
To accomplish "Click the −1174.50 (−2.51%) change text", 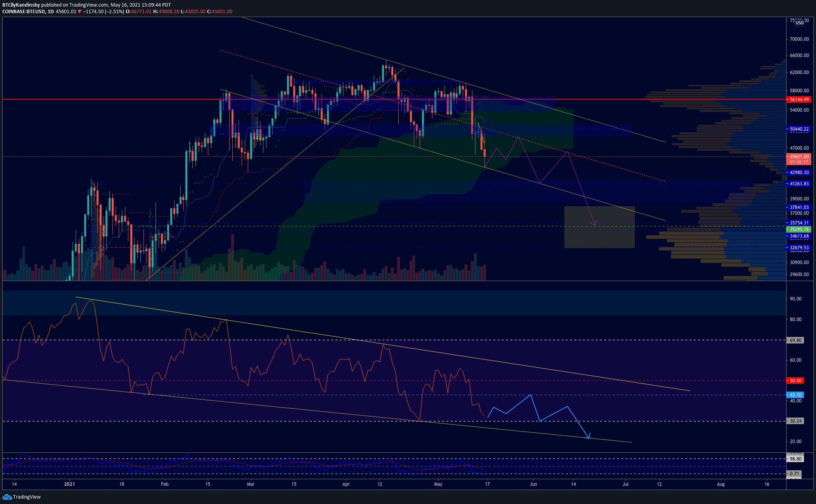I will pos(104,12).
